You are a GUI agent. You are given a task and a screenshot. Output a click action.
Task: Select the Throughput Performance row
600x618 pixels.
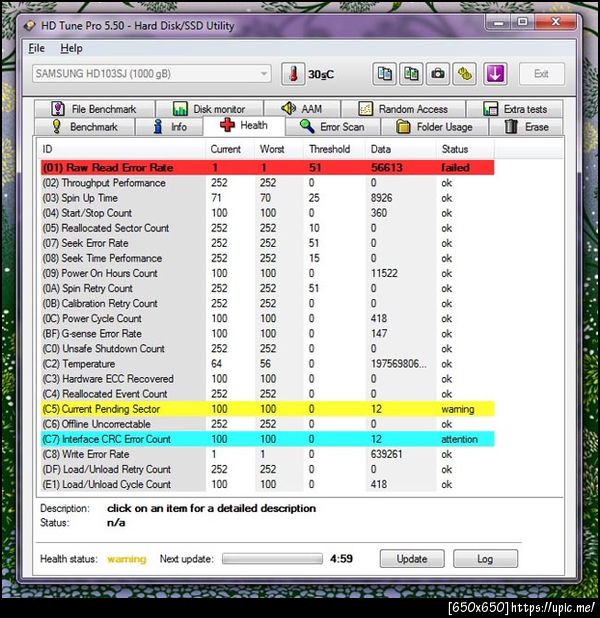[x=267, y=183]
